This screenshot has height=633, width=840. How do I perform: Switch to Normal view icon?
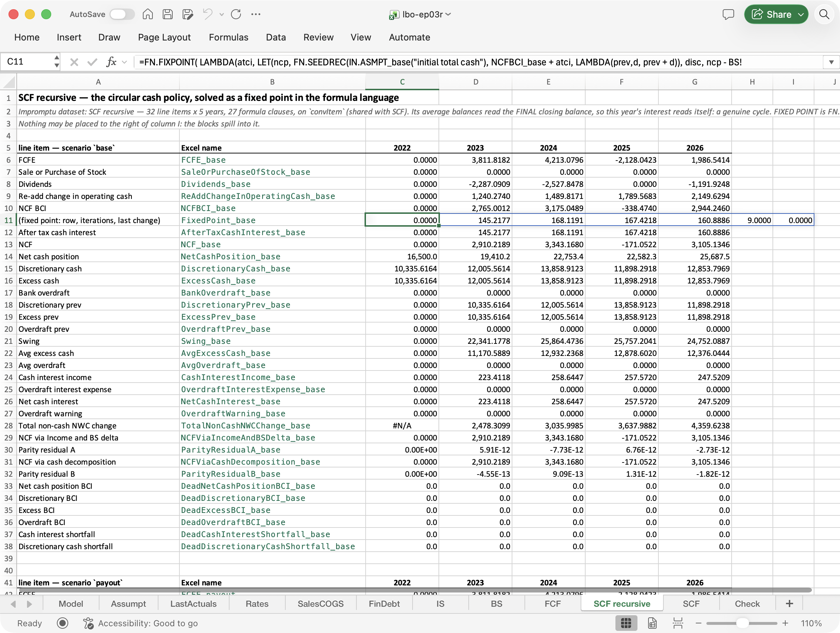click(626, 623)
